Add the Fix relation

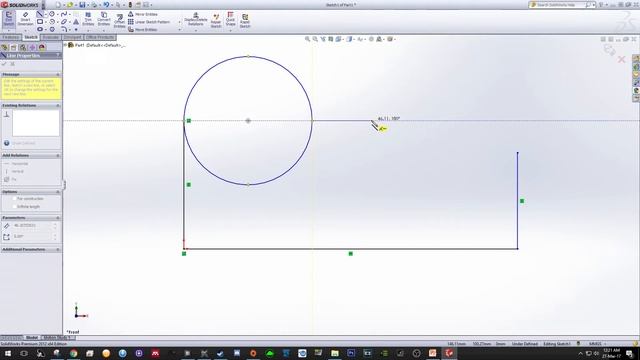pyautogui.click(x=11, y=179)
